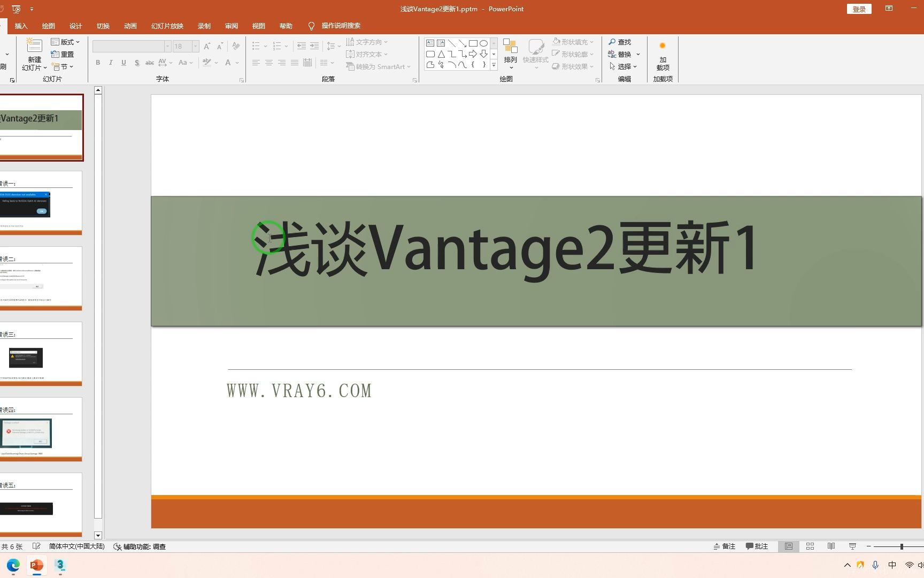Viewport: 924px width, 578px height.
Task: Toggle italic formatting
Action: pos(111,63)
